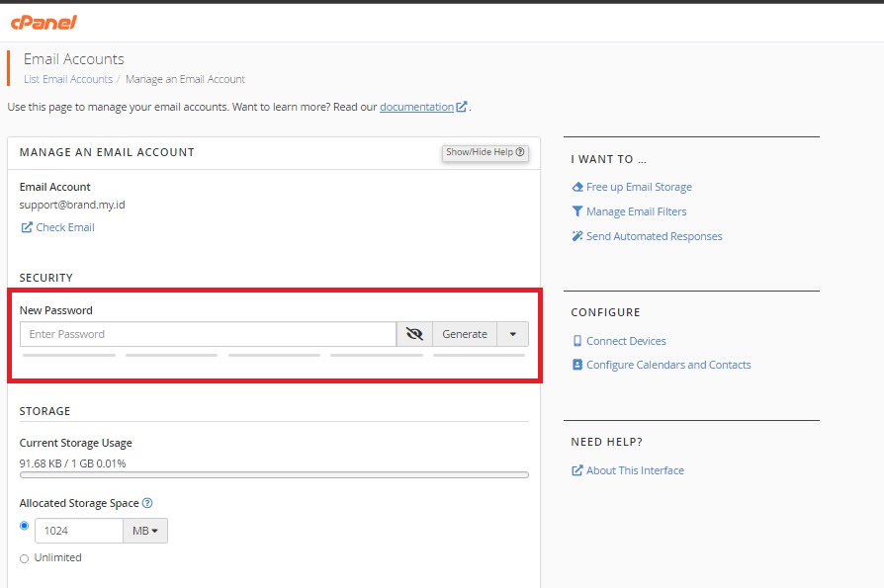The height and width of the screenshot is (588, 884).
Task: Open Connect Devices
Action: coord(626,341)
